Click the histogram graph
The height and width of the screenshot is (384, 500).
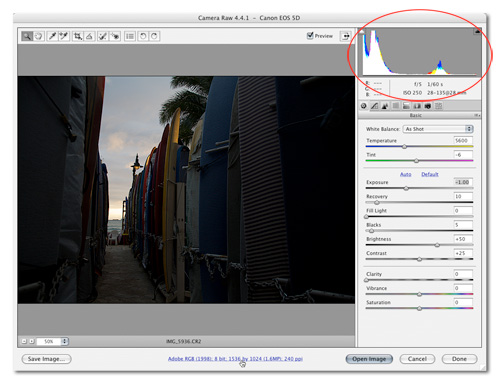pyautogui.click(x=421, y=52)
